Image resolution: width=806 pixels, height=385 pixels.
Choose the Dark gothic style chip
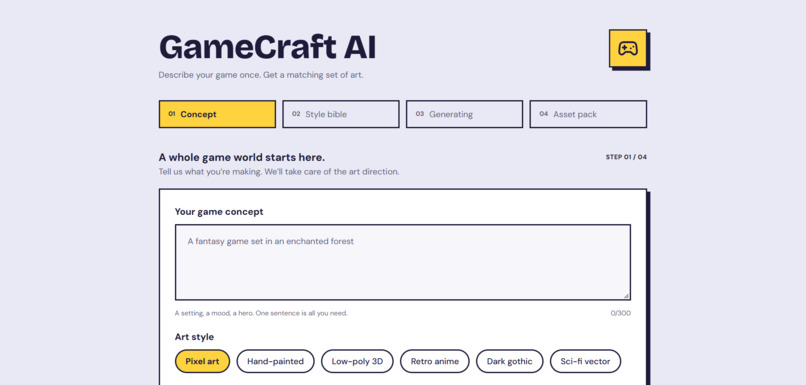coord(509,361)
